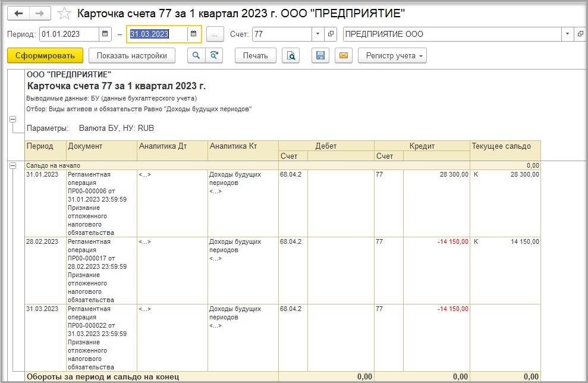
Task: Open print preview icon
Action: (x=291, y=55)
